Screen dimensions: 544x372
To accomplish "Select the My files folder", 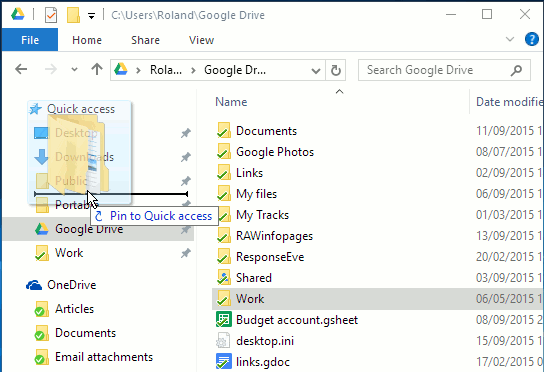I will (256, 194).
